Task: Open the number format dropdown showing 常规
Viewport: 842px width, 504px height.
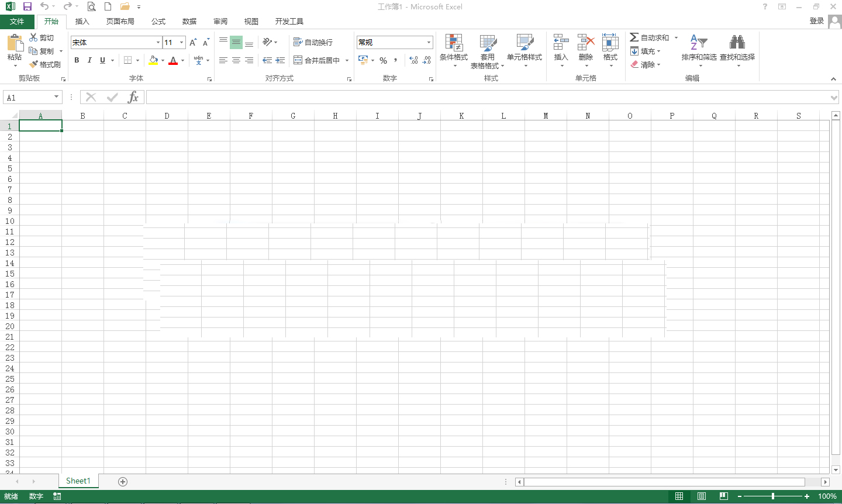Action: click(429, 42)
